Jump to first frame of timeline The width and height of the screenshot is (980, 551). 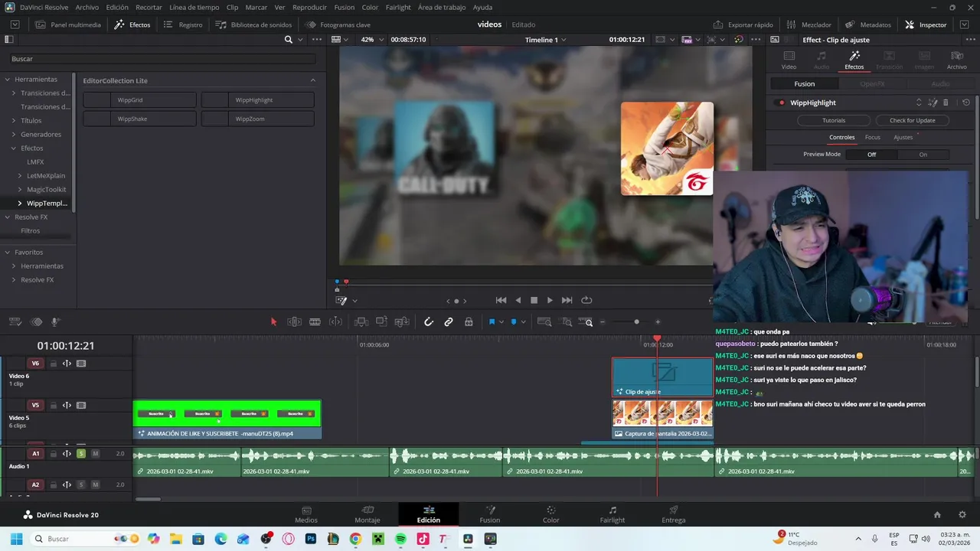click(501, 301)
